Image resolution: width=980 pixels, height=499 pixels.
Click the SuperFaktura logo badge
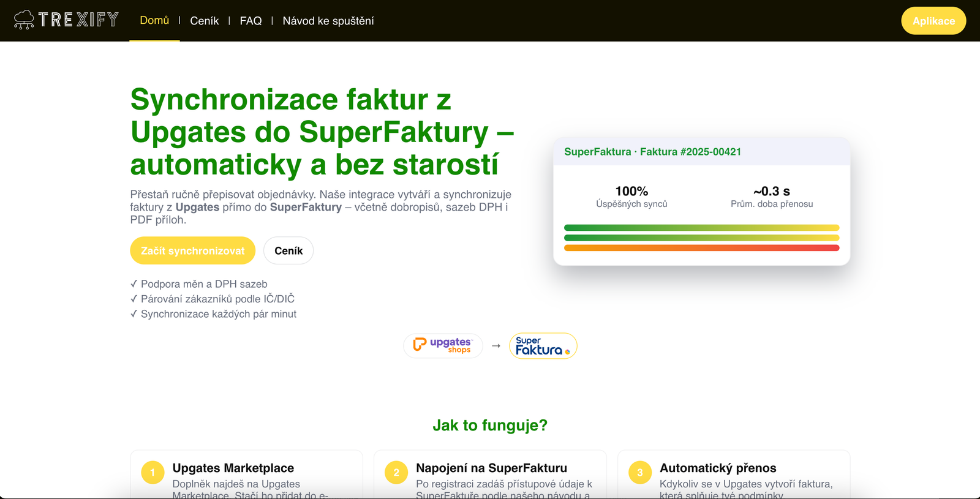coord(543,345)
